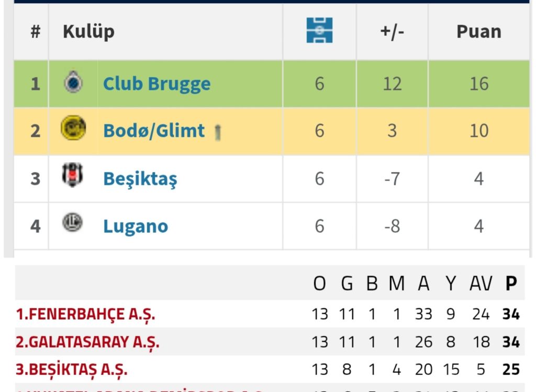
Task: Open the Club Brugge team link
Action: click(x=157, y=84)
